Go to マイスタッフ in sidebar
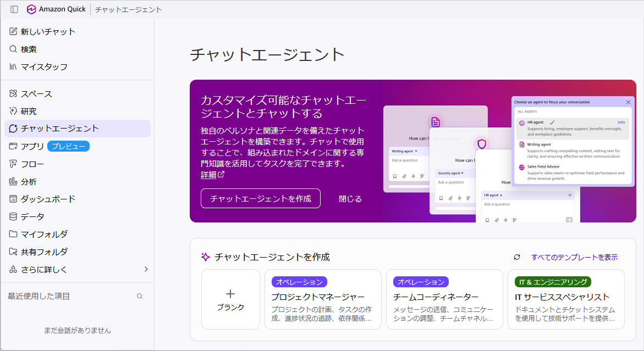The height and width of the screenshot is (351, 644). [x=78, y=67]
